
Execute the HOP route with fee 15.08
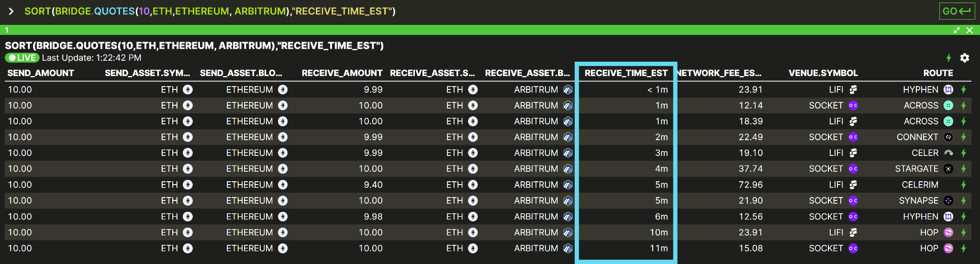pos(963,248)
